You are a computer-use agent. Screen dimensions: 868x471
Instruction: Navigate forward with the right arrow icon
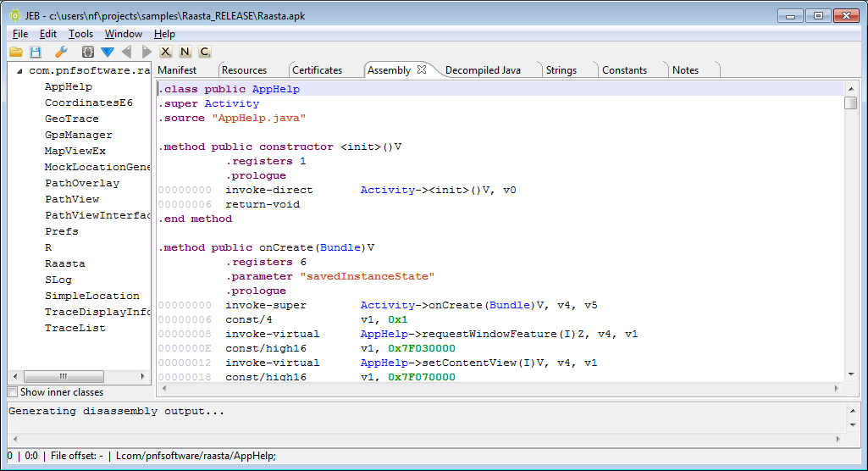[147, 52]
